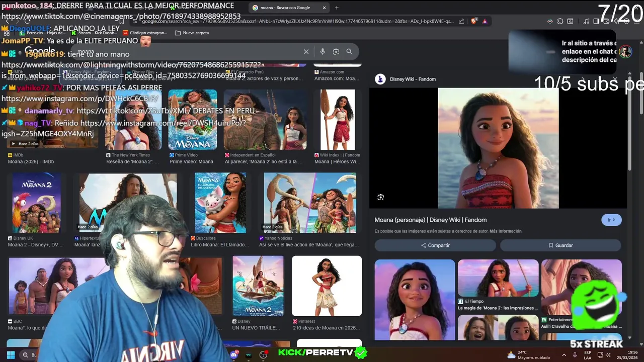Start voice search with the microphone icon
Screen dimensions: 644x362
coord(323,51)
